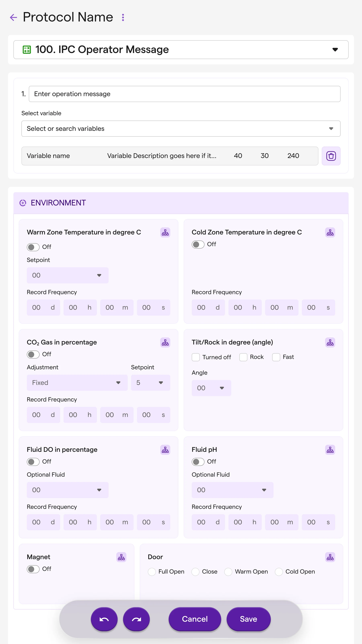The width and height of the screenshot is (362, 644).
Task: Select Warm Open door option
Action: (228, 572)
